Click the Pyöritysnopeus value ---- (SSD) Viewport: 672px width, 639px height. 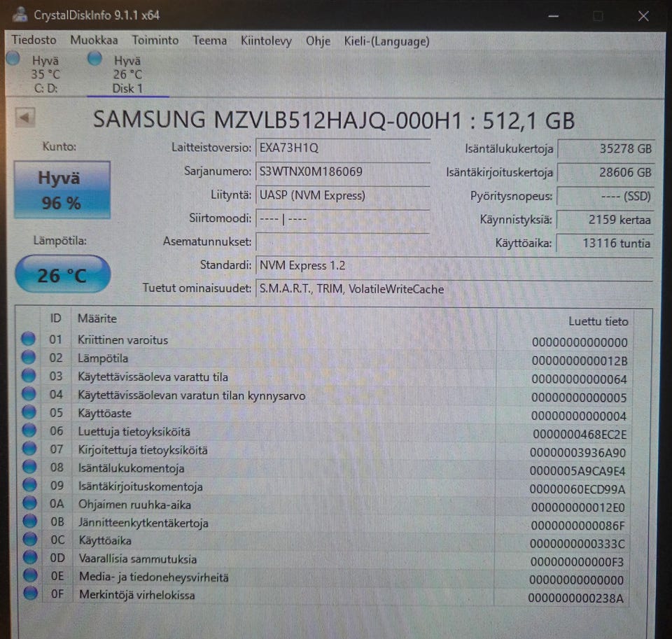point(605,196)
